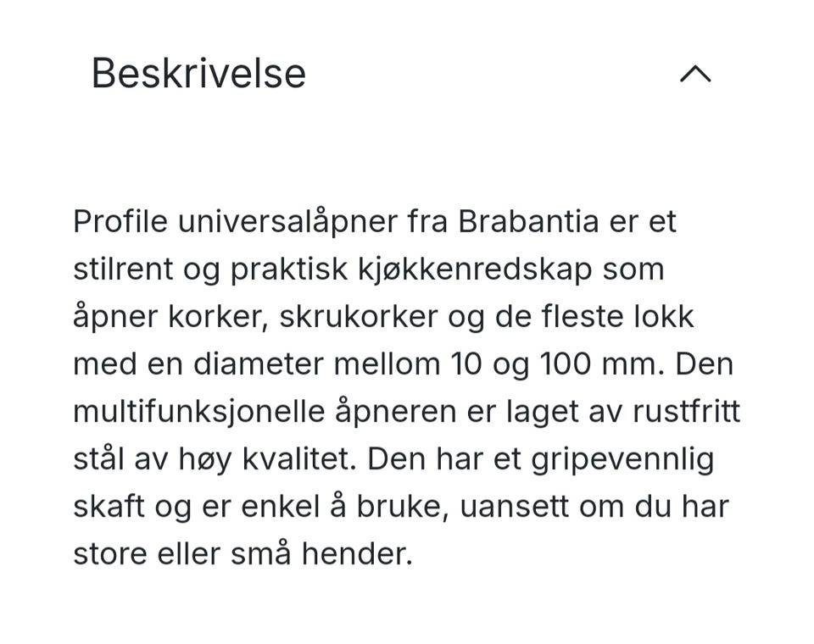
Task: Click the word diameter in the paragraph
Action: [259, 364]
